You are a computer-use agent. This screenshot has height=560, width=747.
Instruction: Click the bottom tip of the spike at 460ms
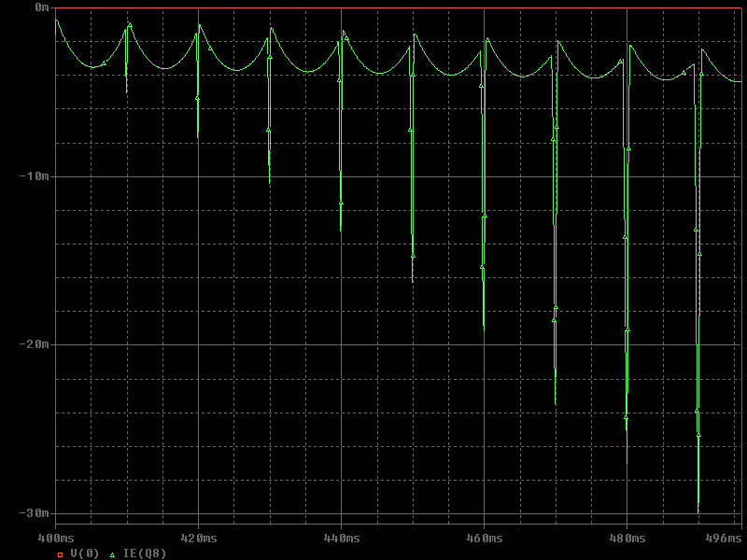[x=484, y=329]
